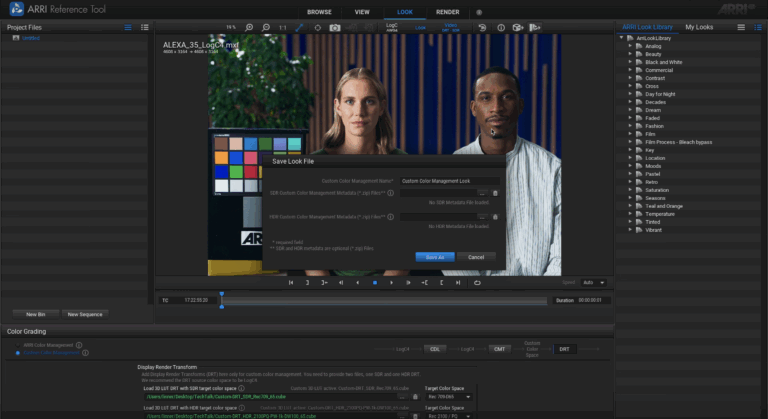Expand the Teal and Orange look folder
The height and width of the screenshot is (419, 768).
click(630, 206)
